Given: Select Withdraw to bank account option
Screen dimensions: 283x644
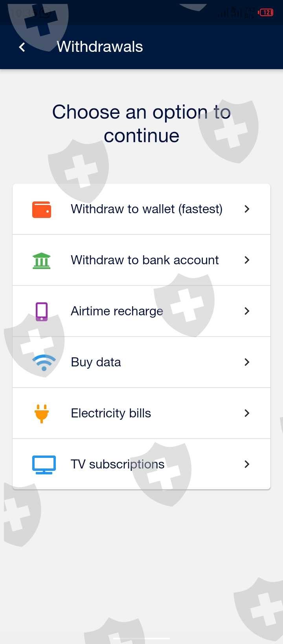Looking at the screenshot, I should (x=145, y=260).
